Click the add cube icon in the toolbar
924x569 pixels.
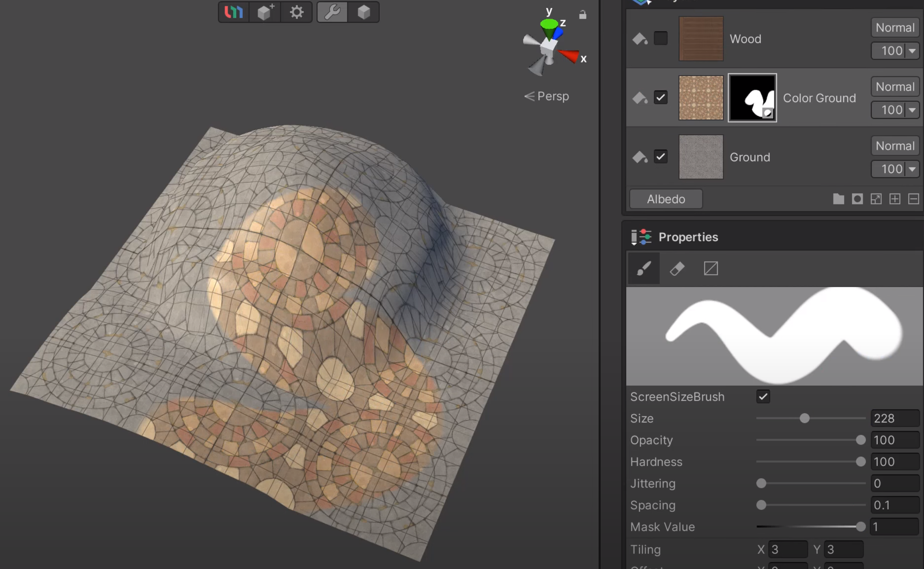[265, 12]
